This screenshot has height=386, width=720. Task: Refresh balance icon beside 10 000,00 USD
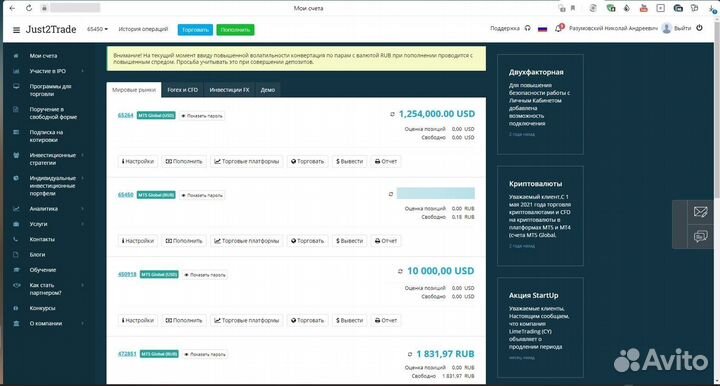(400, 271)
